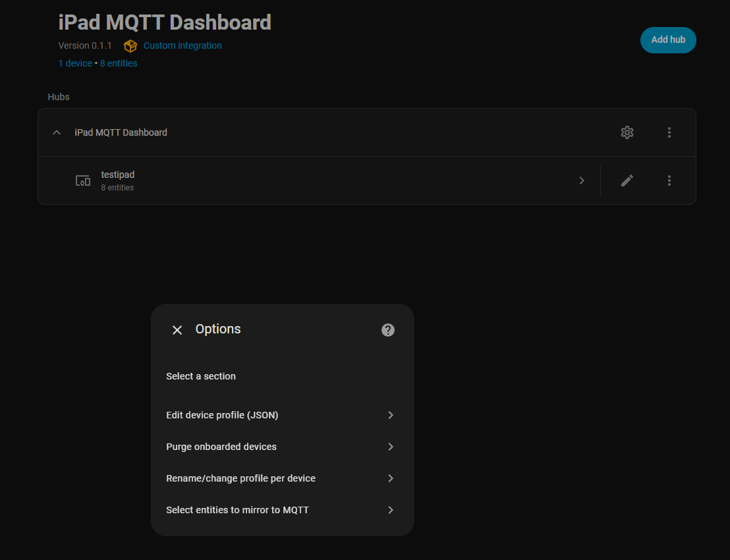Click the testipad device name
This screenshot has width=730, height=560.
pyautogui.click(x=118, y=175)
